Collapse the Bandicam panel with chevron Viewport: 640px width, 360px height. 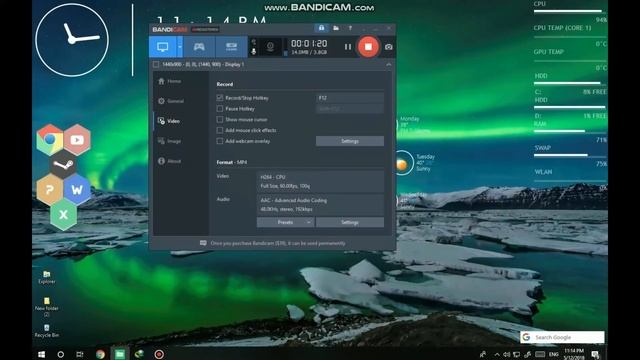[389, 64]
